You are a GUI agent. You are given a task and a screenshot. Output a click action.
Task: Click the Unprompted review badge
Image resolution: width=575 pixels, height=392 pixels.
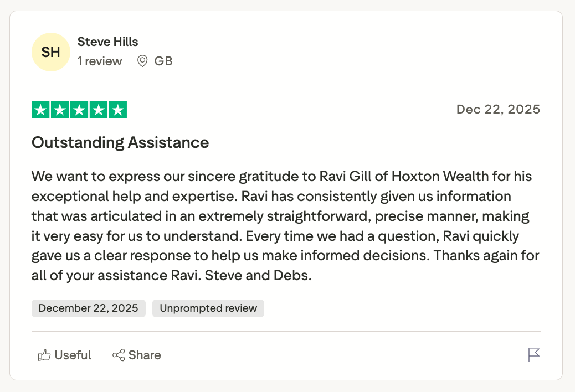208,308
